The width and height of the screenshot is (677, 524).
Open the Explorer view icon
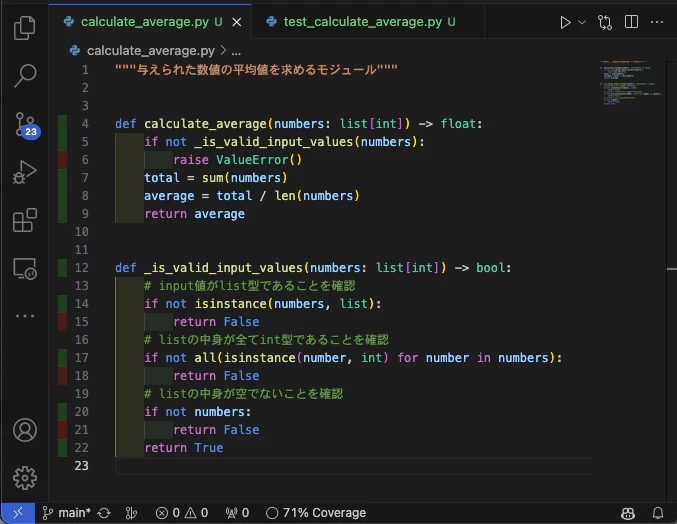[x=25, y=28]
